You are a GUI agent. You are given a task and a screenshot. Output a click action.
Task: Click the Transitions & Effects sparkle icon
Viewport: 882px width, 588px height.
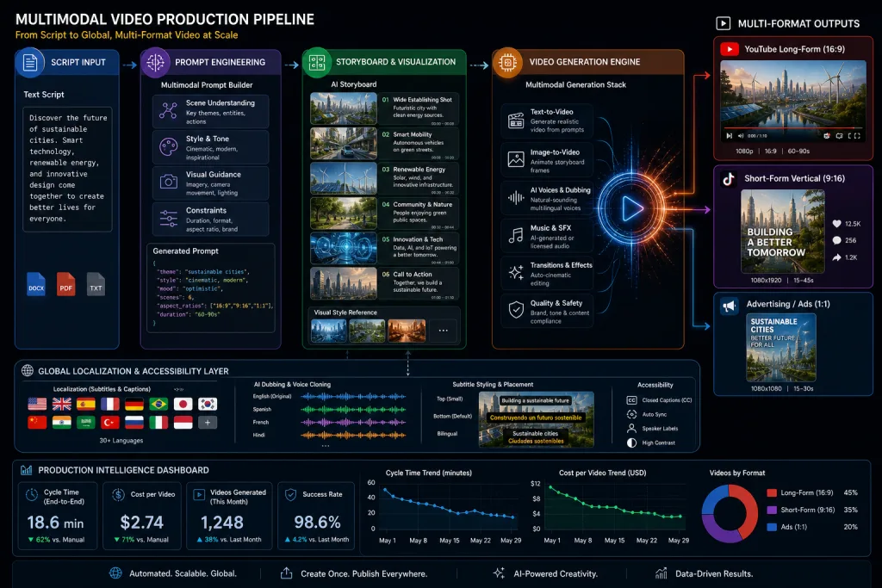516,273
